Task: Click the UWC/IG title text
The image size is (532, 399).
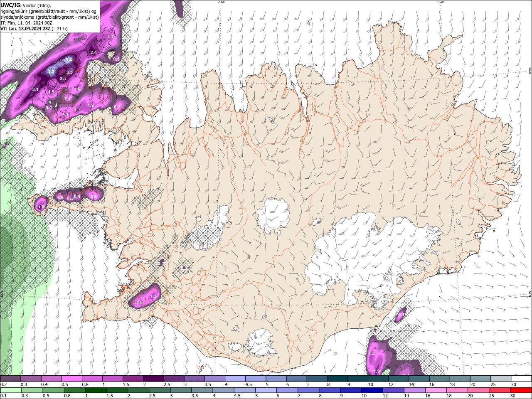Action: pos(10,5)
